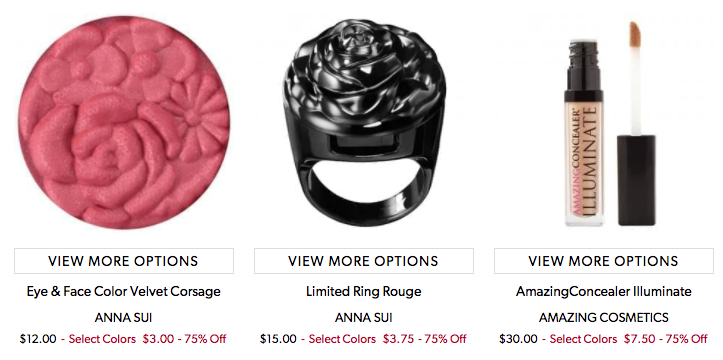
Task: Open the pink Velvet Corsage blush image
Action: tap(124, 123)
